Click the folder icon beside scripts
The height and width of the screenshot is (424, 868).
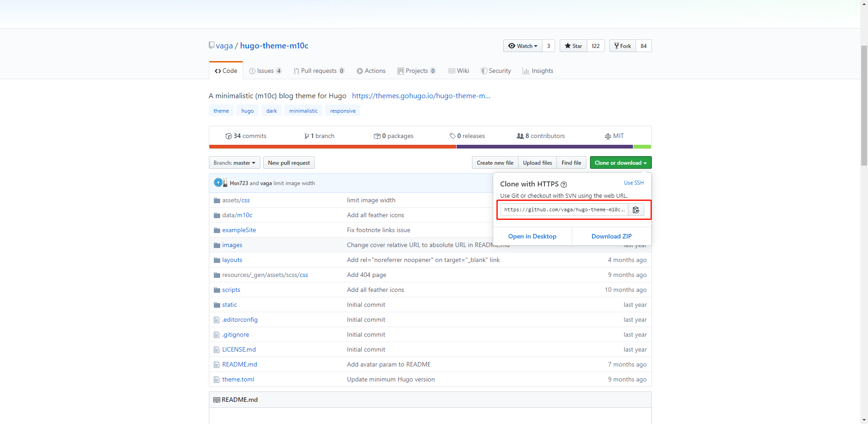click(x=217, y=290)
